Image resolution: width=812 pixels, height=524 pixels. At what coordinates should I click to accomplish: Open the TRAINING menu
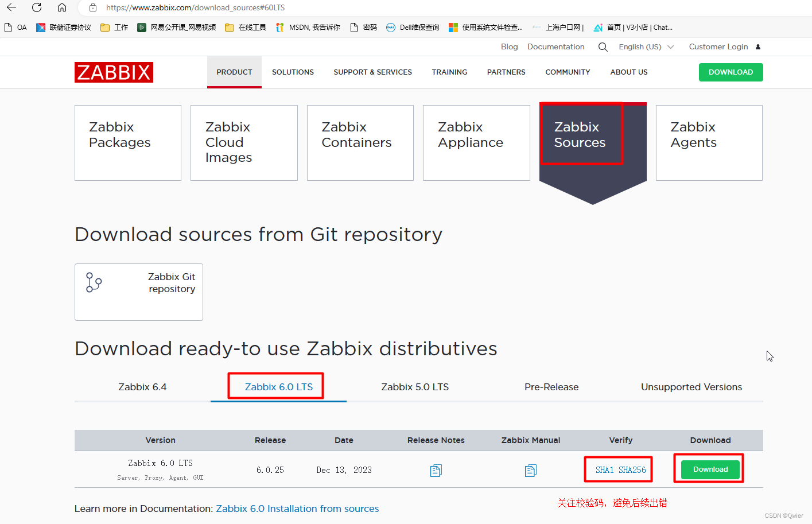[x=449, y=72]
